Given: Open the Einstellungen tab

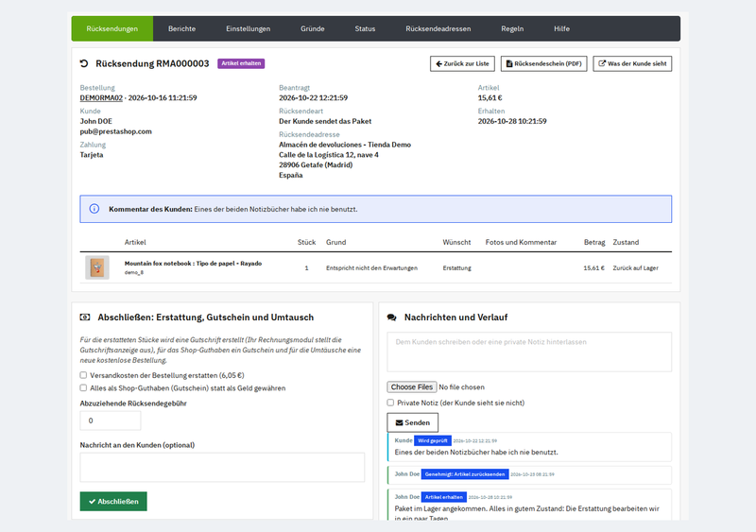Looking at the screenshot, I should (x=248, y=28).
